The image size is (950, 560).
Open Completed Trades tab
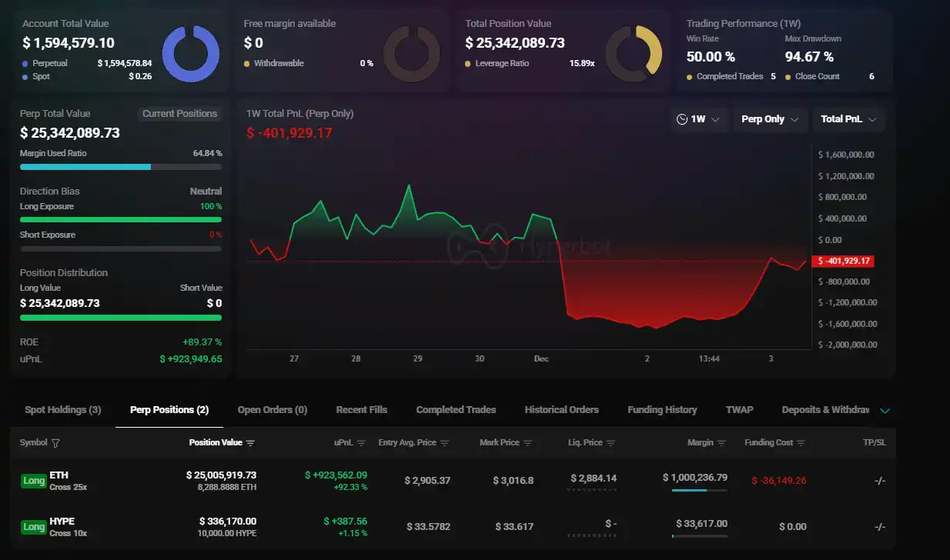coord(456,410)
